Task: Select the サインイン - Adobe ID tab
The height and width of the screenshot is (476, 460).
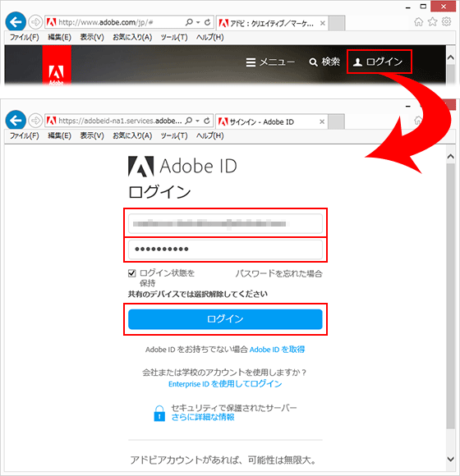Action: point(272,121)
